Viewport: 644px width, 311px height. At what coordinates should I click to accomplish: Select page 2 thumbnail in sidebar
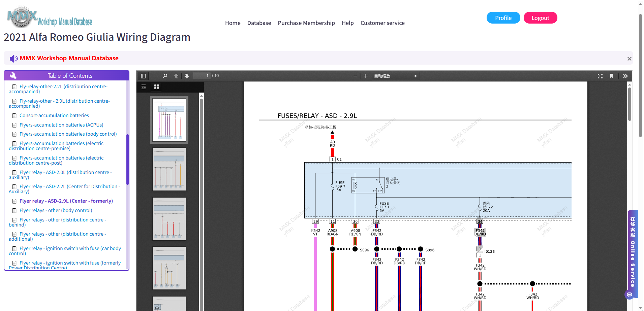pos(169,169)
